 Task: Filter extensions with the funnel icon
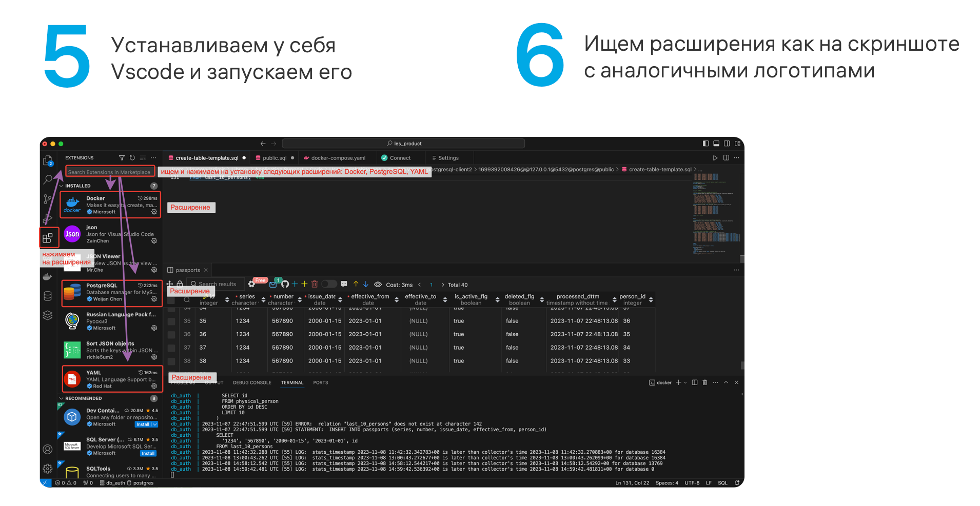(x=122, y=158)
